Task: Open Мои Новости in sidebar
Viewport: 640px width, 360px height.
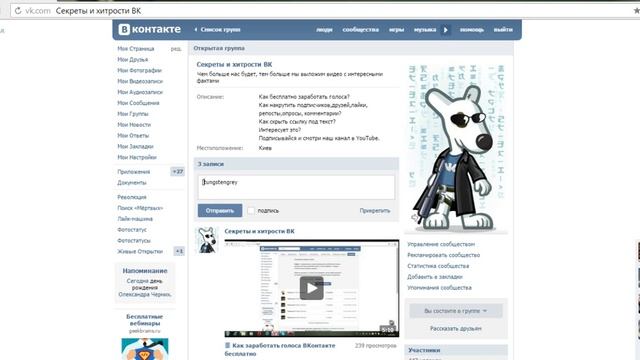Action: coord(134,125)
